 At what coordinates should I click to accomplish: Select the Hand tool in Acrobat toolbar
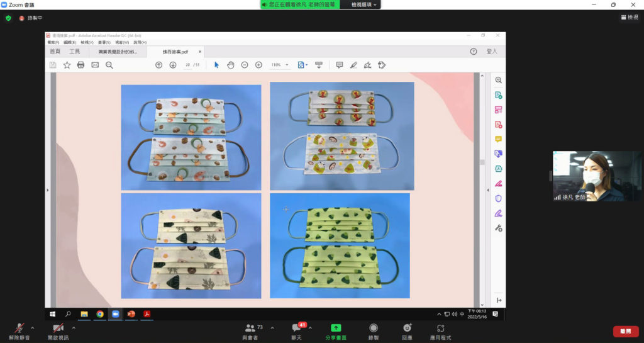point(230,65)
